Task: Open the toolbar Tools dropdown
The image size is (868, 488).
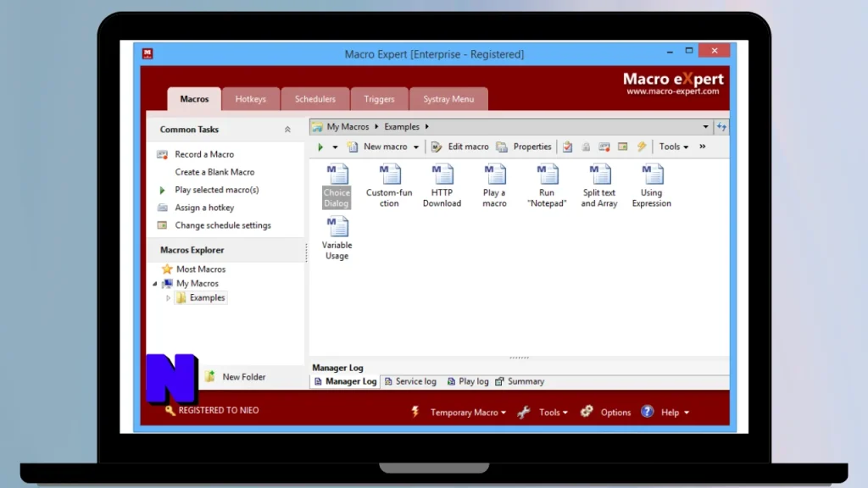Action: tap(674, 147)
